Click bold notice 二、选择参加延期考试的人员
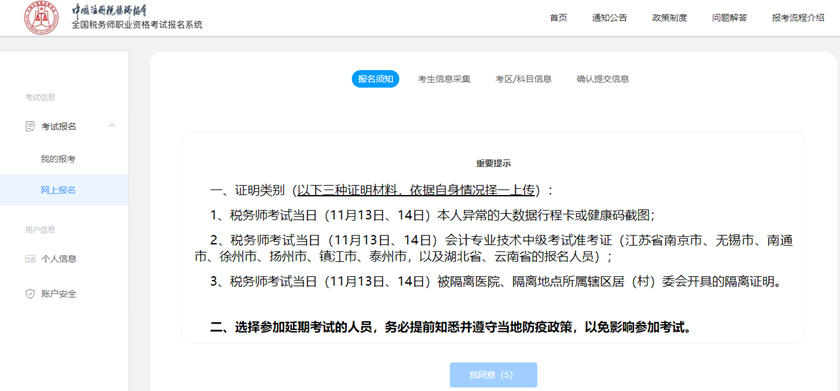The height and width of the screenshot is (391, 840). click(451, 327)
